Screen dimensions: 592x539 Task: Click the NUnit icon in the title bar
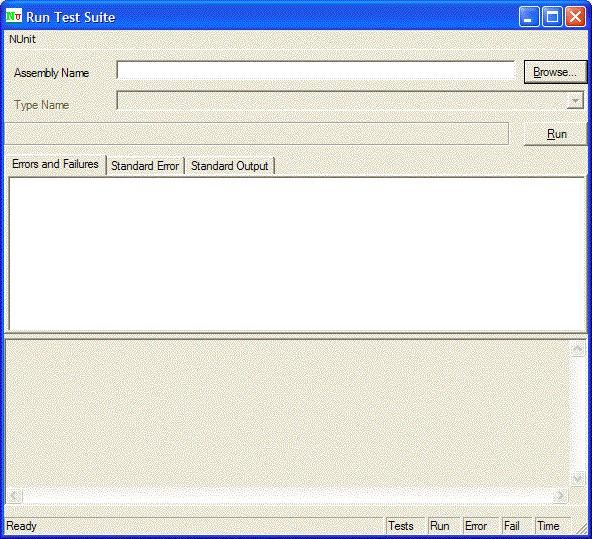pyautogui.click(x=14, y=17)
